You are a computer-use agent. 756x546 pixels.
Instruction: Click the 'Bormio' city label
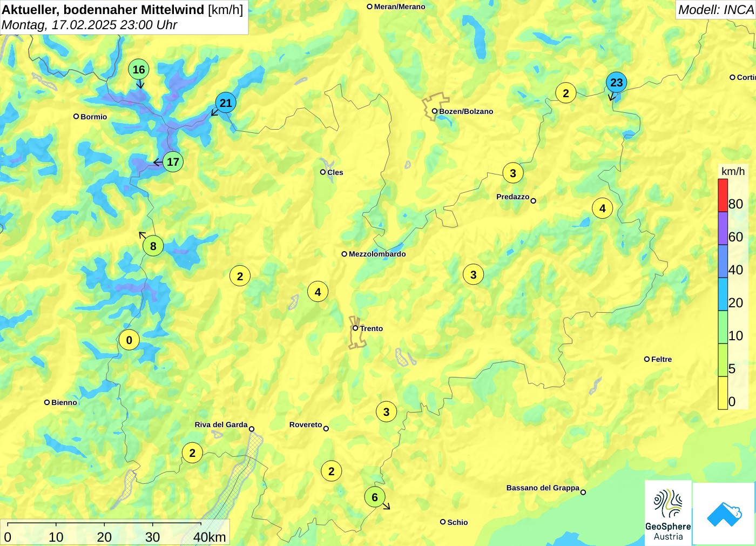(x=94, y=117)
